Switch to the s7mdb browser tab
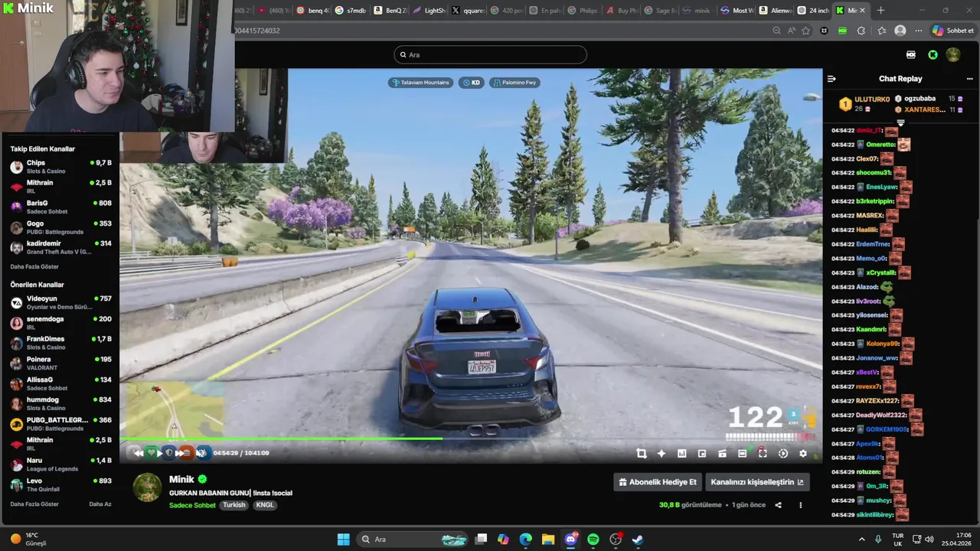This screenshot has width=980, height=551. 351,11
